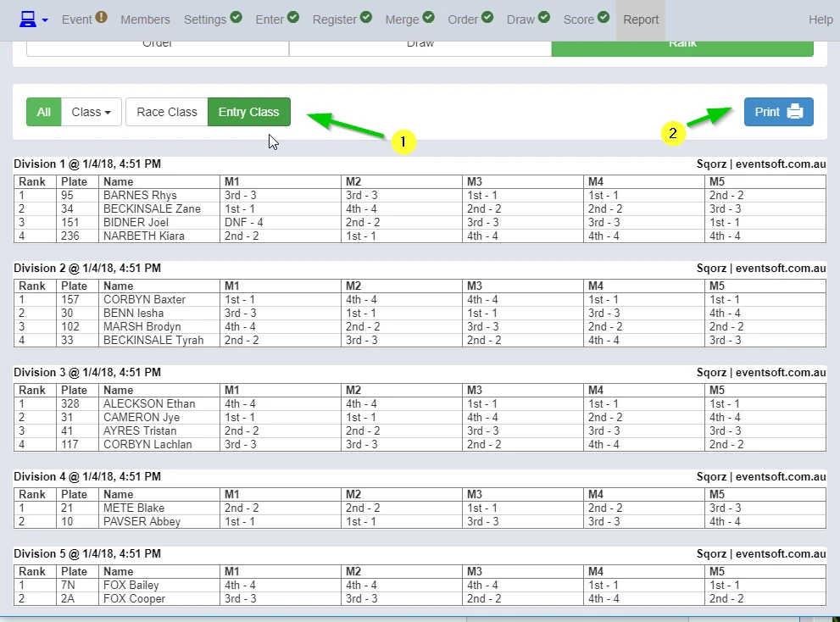Click the Merge green checkmark icon
Viewport: 840px width, 622px height.
[428, 17]
